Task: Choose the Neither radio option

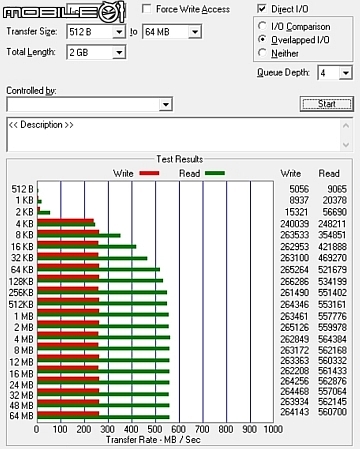Action: point(262,53)
